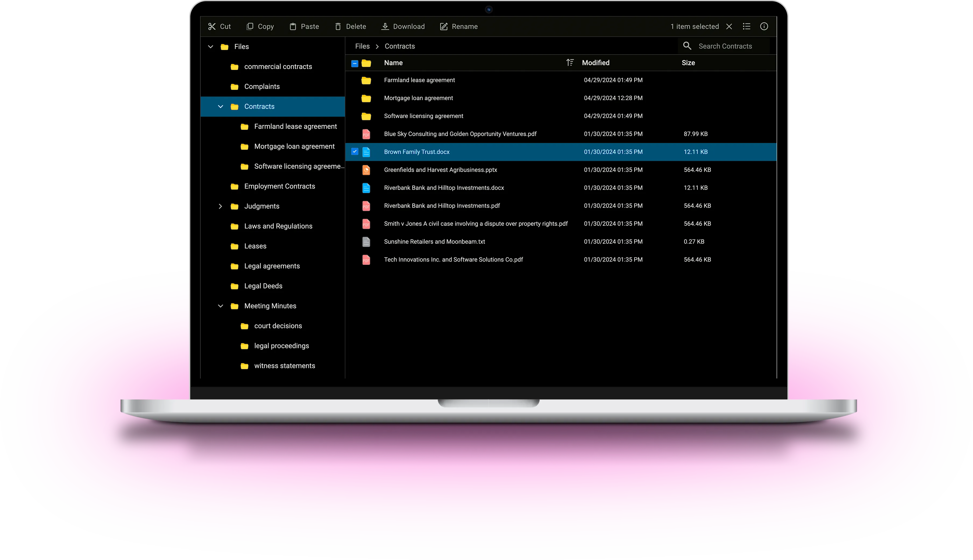Select Tech Innovations Inc. and Software Solutions Co.pdf
The height and width of the screenshot is (560, 973).
(453, 260)
